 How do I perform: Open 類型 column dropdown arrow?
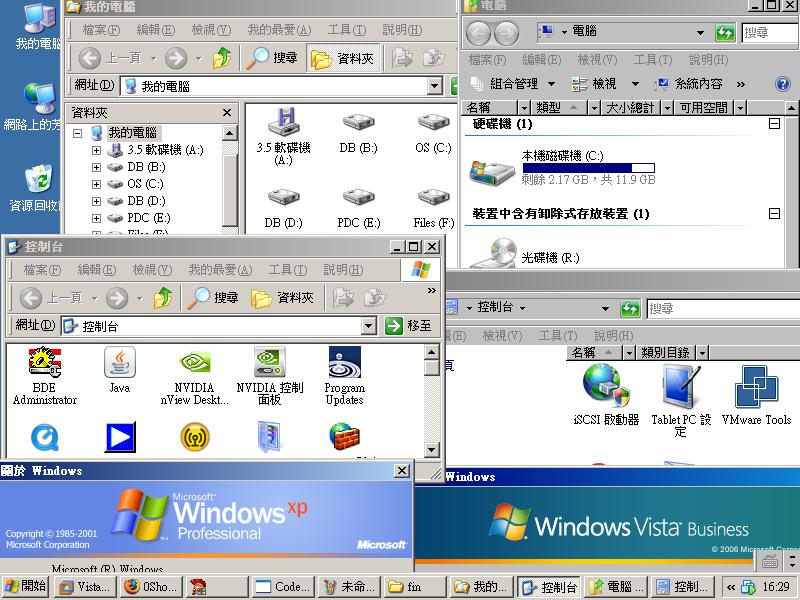point(594,108)
